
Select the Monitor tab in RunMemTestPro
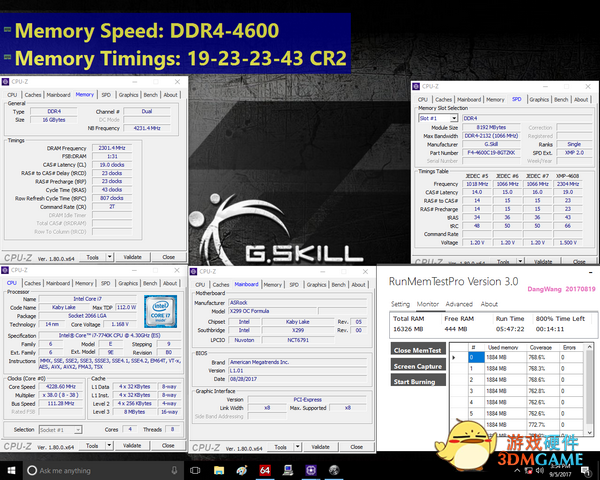pos(428,304)
